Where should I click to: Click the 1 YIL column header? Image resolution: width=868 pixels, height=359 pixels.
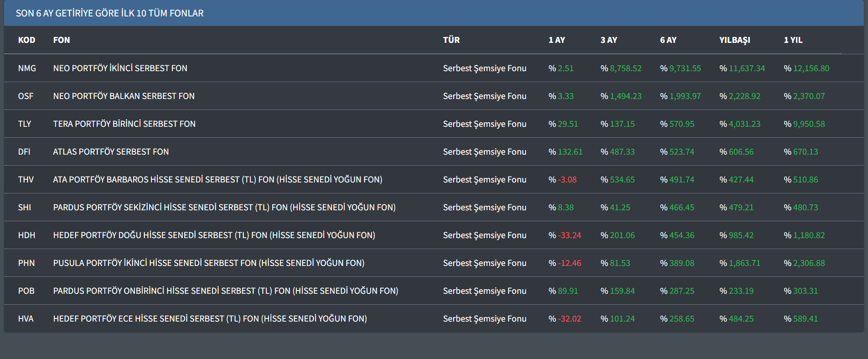(x=793, y=40)
